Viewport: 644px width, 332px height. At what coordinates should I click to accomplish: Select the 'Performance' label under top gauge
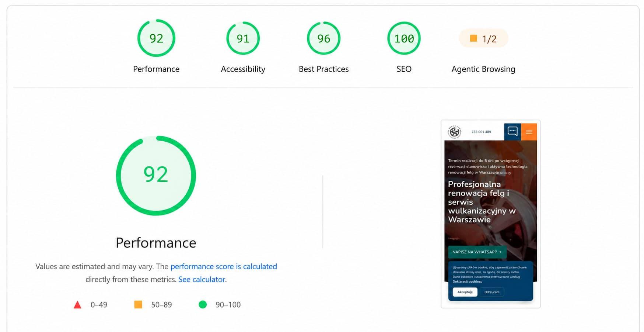click(x=156, y=69)
